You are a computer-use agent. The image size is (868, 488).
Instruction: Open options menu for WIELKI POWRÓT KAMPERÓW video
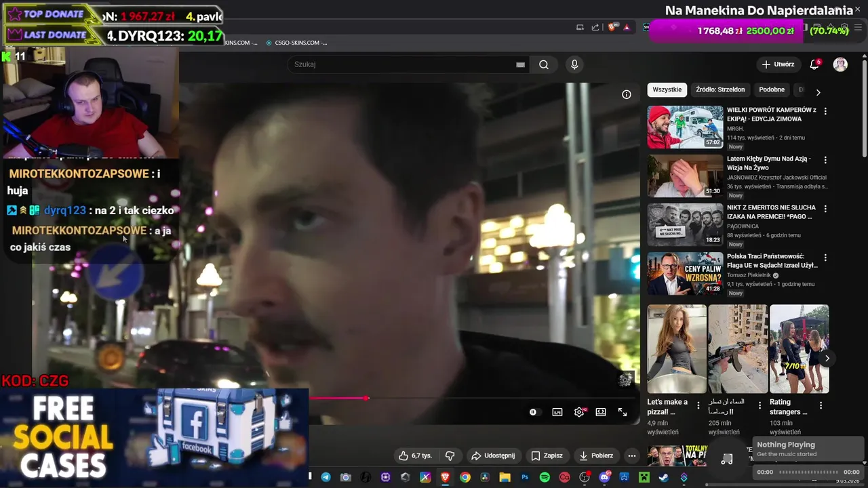pyautogui.click(x=825, y=111)
